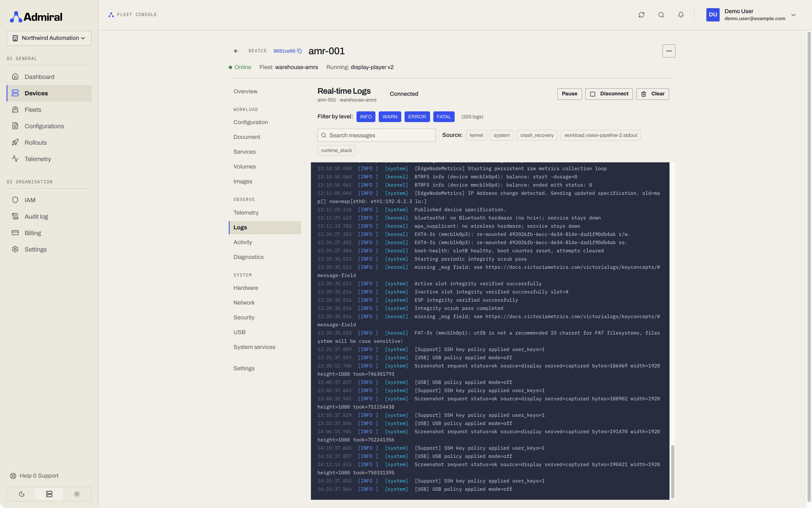
Task: Open notifications bell
Action: (681, 15)
